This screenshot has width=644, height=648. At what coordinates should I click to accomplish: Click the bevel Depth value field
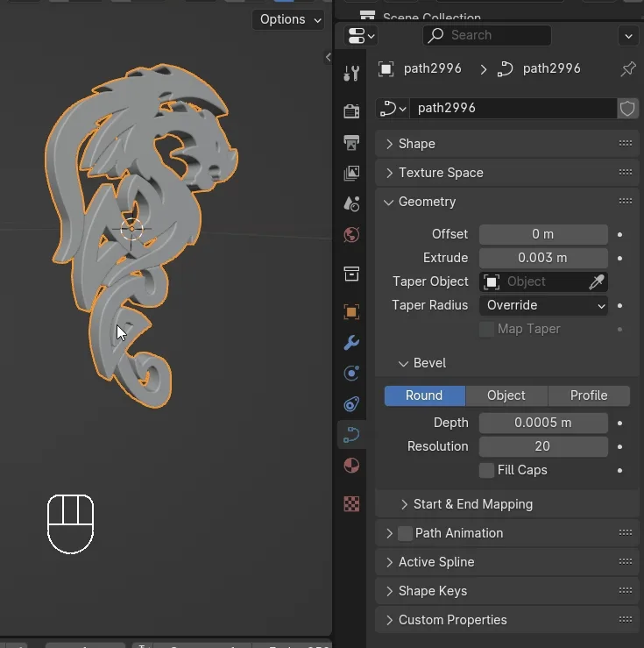543,423
